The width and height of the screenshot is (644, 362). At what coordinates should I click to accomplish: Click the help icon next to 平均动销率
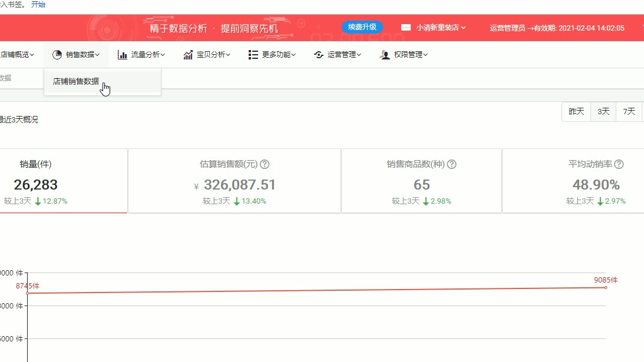pos(619,164)
